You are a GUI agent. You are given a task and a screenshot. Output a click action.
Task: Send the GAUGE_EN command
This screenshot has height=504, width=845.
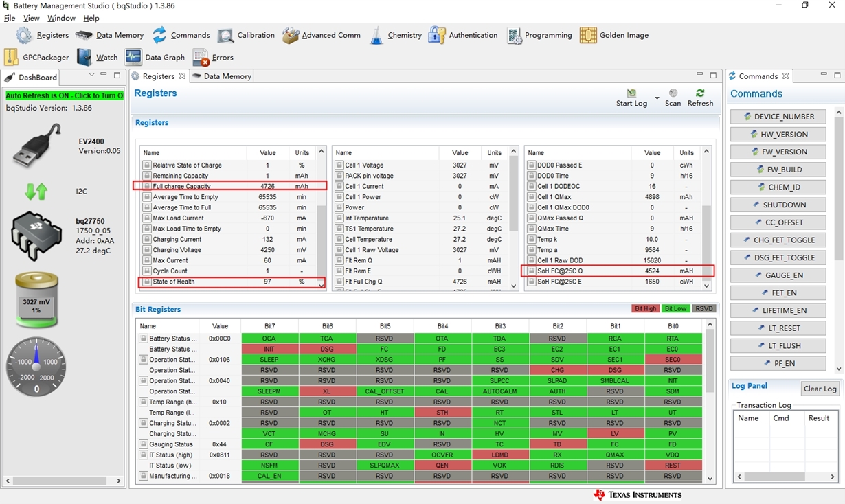tap(778, 275)
